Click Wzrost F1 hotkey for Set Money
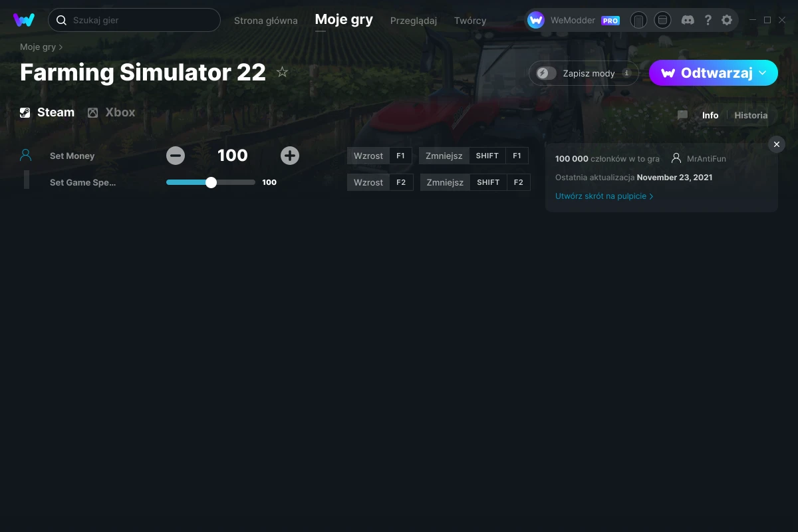 [380, 156]
